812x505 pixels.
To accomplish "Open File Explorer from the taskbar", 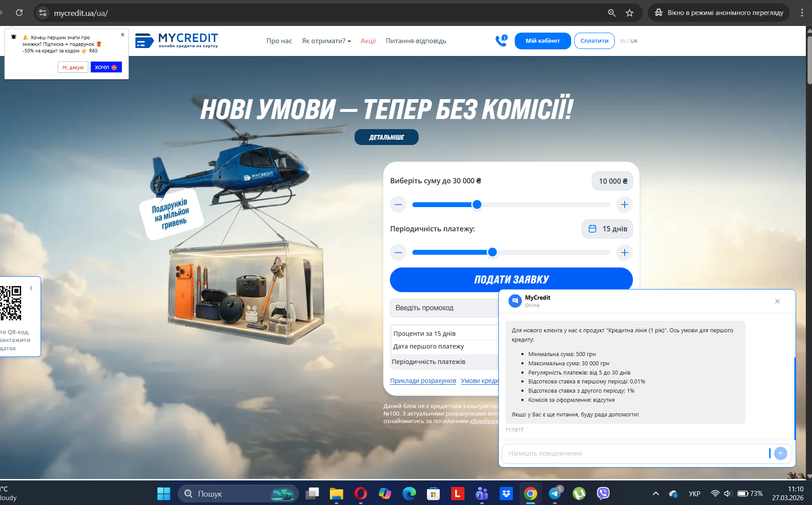I will (337, 494).
